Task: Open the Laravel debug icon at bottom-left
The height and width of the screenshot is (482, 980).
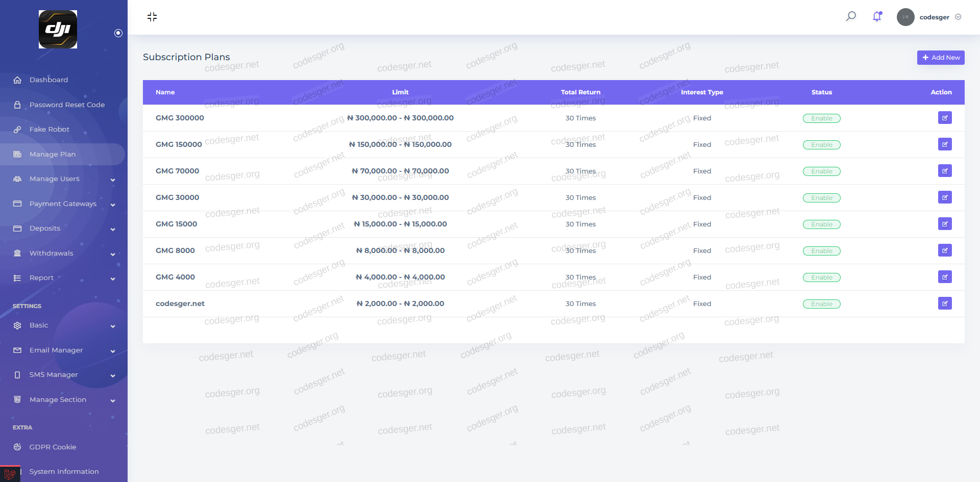Action: pos(10,474)
